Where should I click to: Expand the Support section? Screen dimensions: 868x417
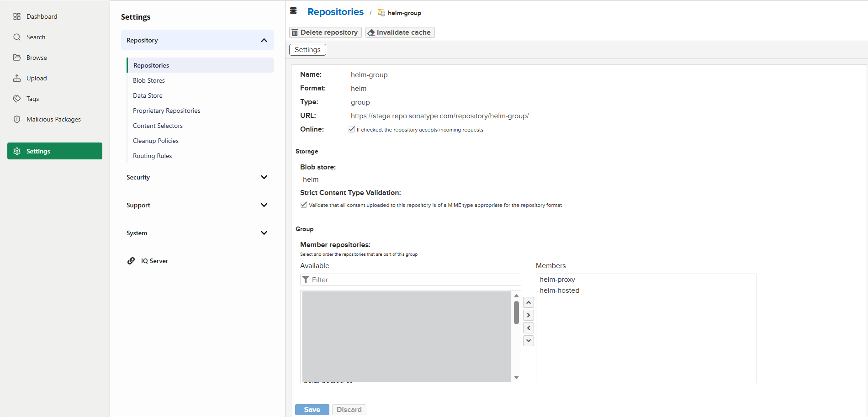(x=197, y=205)
